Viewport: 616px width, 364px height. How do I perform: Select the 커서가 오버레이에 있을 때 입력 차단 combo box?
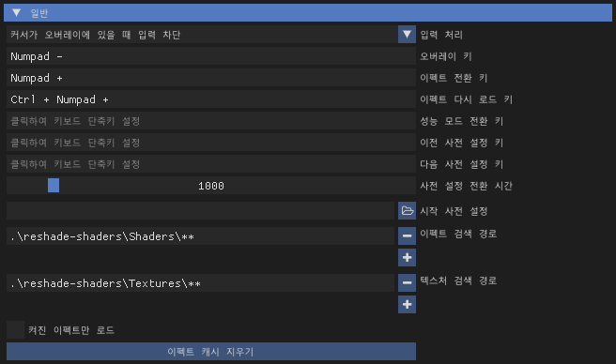211,35
